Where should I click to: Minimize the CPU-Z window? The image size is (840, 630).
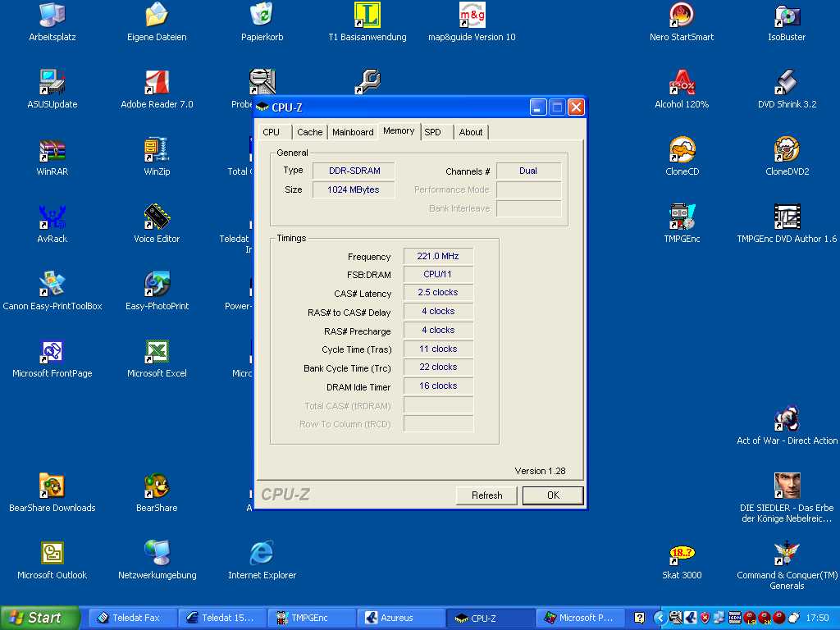click(538, 107)
